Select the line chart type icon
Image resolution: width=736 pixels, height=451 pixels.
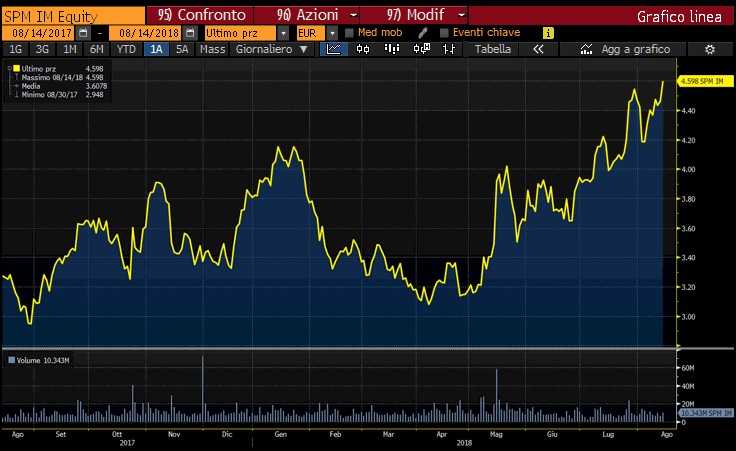[x=333, y=49]
